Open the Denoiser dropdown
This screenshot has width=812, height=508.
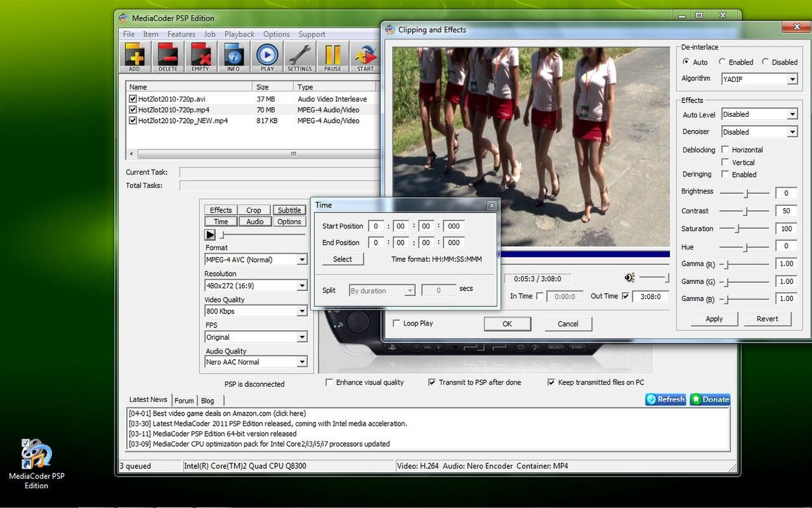tap(759, 132)
